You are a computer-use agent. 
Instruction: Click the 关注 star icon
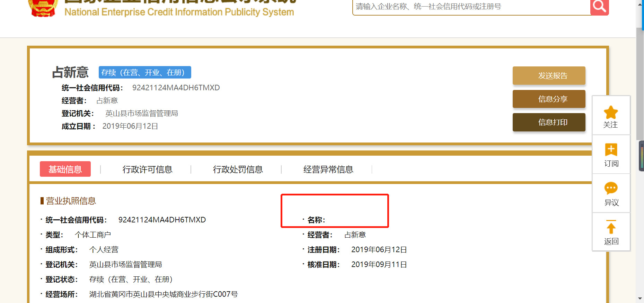coord(611,112)
